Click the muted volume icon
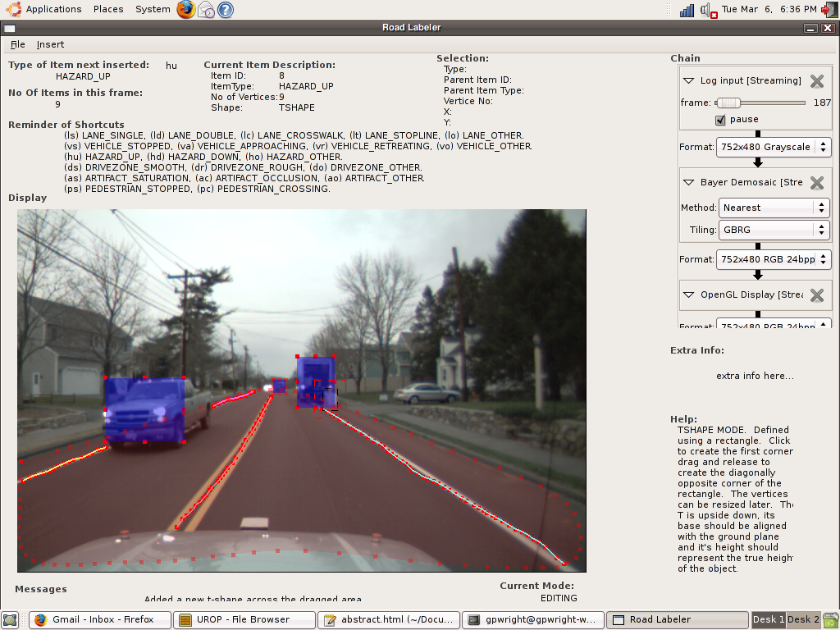Viewport: 840px width, 630px height. 708,10
